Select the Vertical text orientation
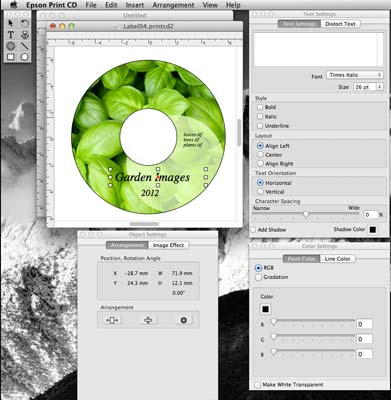 click(260, 192)
